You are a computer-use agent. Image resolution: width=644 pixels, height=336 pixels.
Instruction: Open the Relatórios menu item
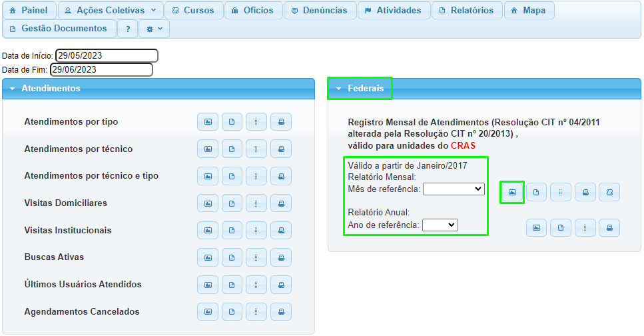(x=467, y=10)
